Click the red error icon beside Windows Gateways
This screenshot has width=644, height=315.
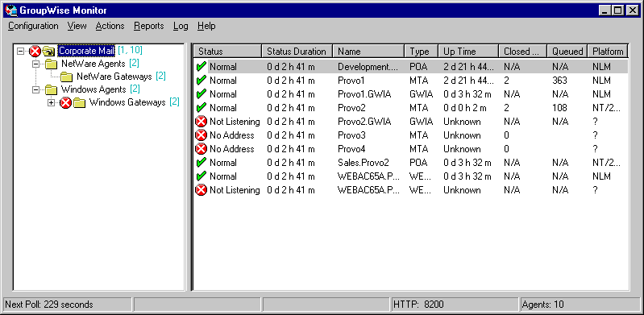pyautogui.click(x=65, y=102)
